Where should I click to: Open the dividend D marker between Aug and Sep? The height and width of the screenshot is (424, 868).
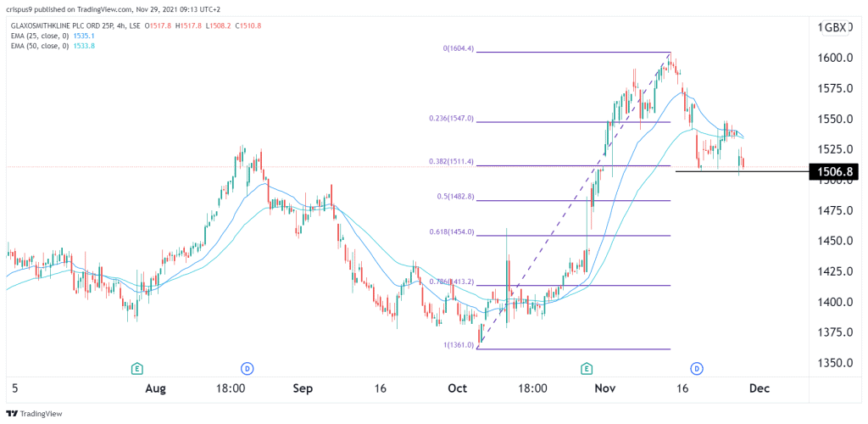[247, 367]
